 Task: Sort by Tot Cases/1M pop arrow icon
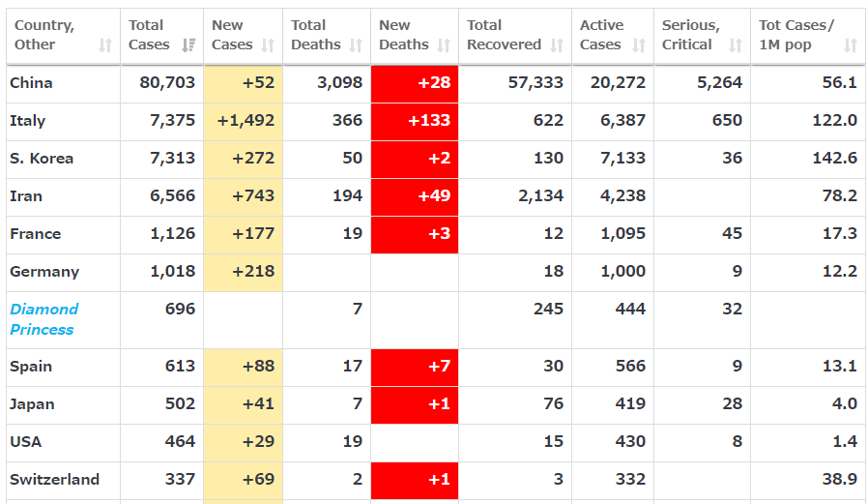point(851,45)
